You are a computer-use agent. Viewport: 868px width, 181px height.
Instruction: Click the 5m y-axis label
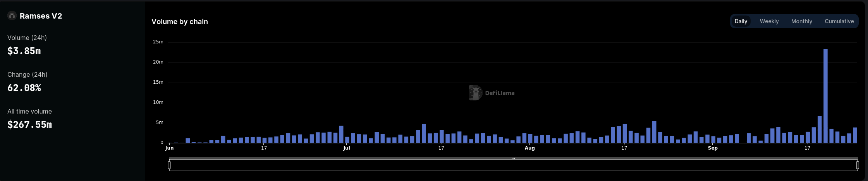point(160,122)
